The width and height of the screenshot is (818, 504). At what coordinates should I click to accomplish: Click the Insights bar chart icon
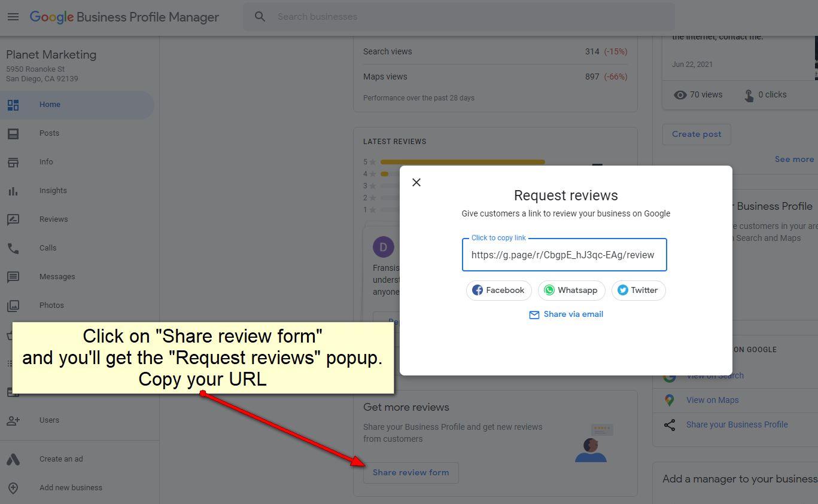click(x=13, y=191)
